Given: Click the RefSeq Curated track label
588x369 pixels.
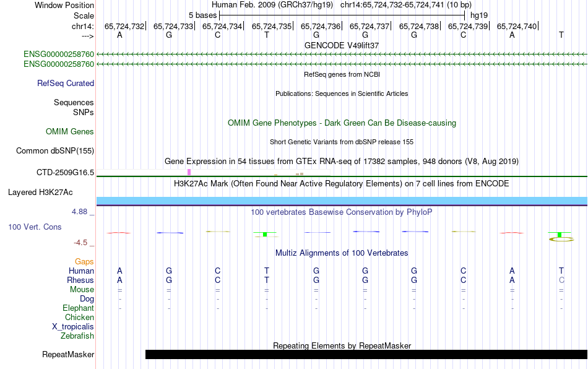Looking at the screenshot, I should click(x=66, y=83).
